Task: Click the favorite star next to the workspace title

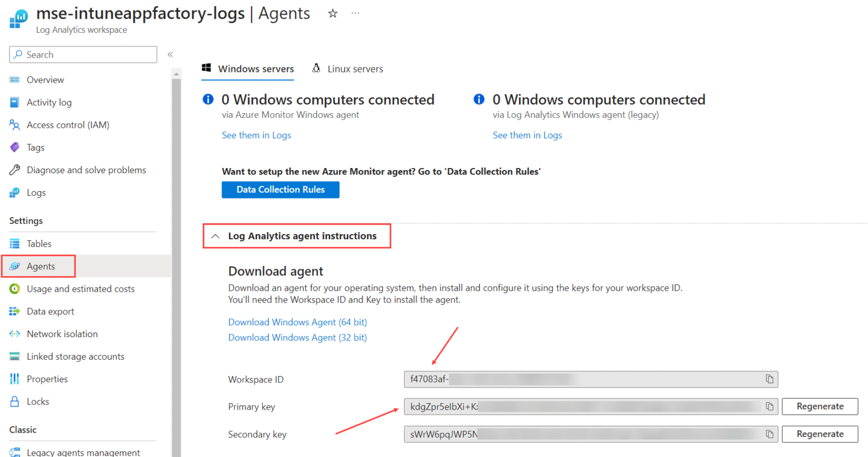Action: [x=332, y=14]
